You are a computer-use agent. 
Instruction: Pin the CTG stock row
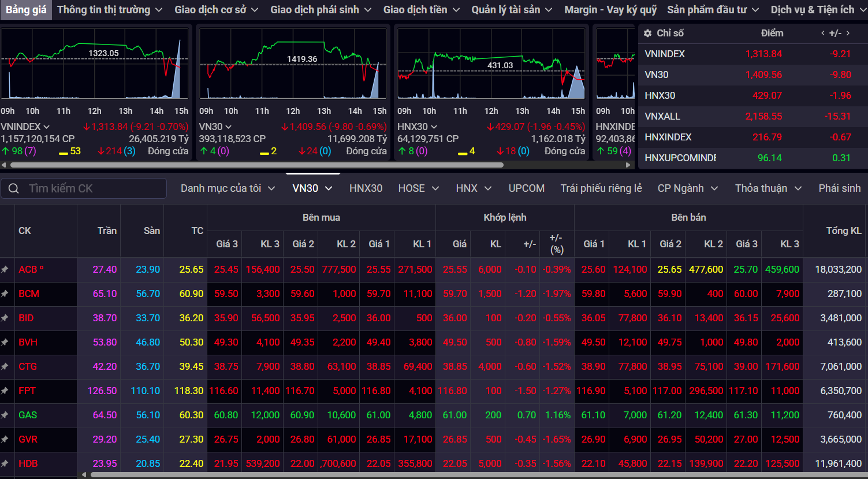click(5, 366)
